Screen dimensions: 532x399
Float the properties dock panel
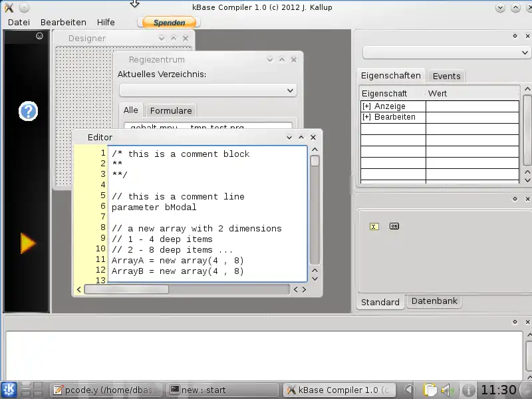[x=515, y=36]
